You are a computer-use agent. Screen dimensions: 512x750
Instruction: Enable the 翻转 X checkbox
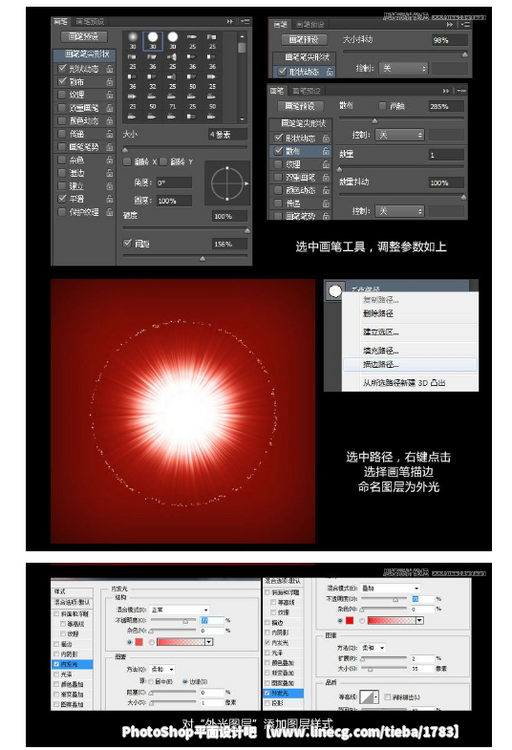pyautogui.click(x=127, y=162)
